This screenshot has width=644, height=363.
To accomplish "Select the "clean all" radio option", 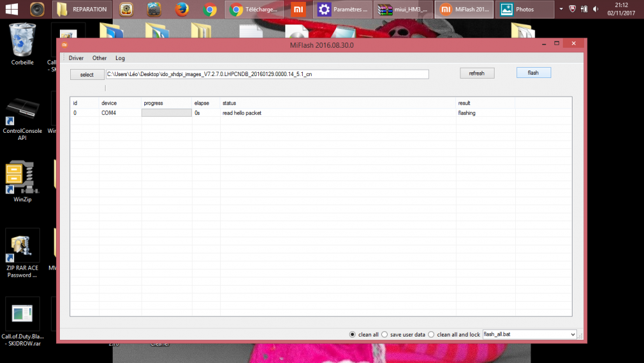I will 352,335.
